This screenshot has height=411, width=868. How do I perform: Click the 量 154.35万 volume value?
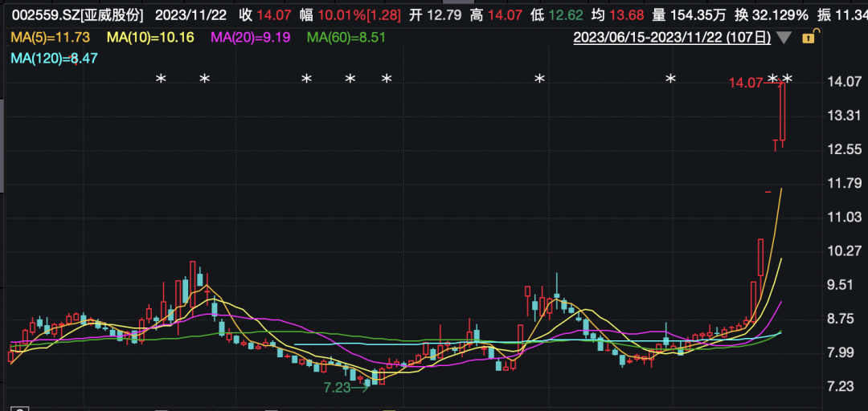point(688,15)
